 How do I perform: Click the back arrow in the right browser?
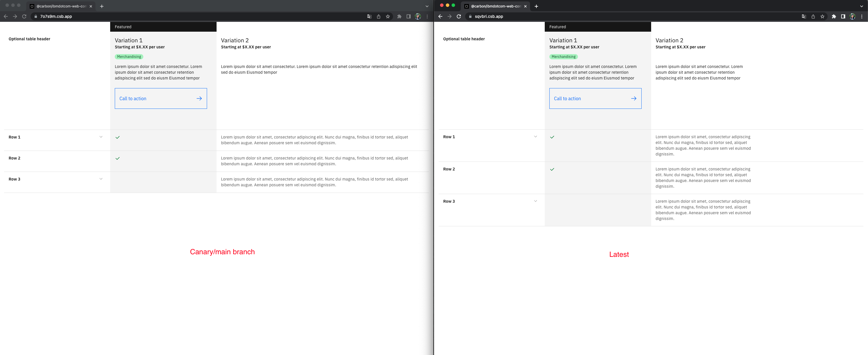[x=440, y=16]
